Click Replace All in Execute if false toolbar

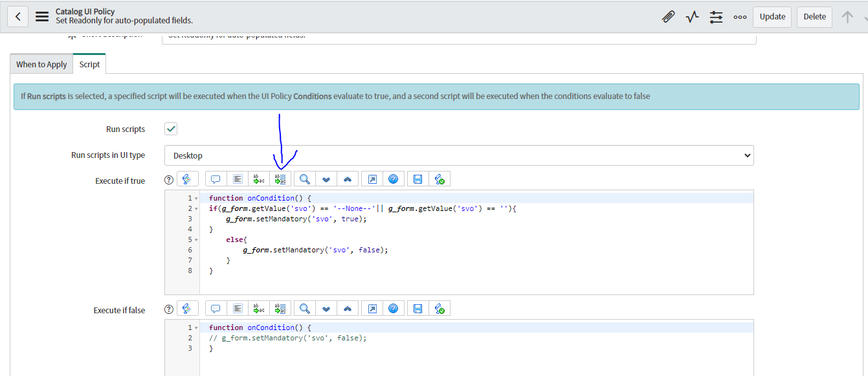point(280,309)
